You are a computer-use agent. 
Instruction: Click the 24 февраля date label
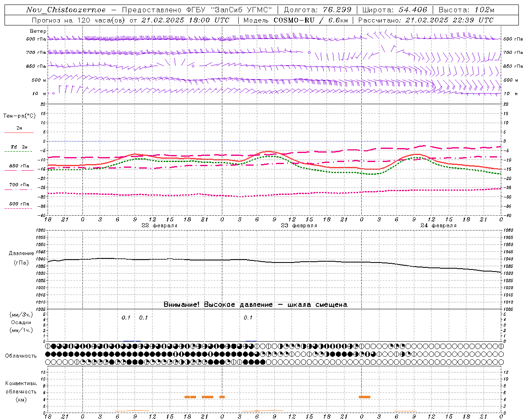(438, 226)
